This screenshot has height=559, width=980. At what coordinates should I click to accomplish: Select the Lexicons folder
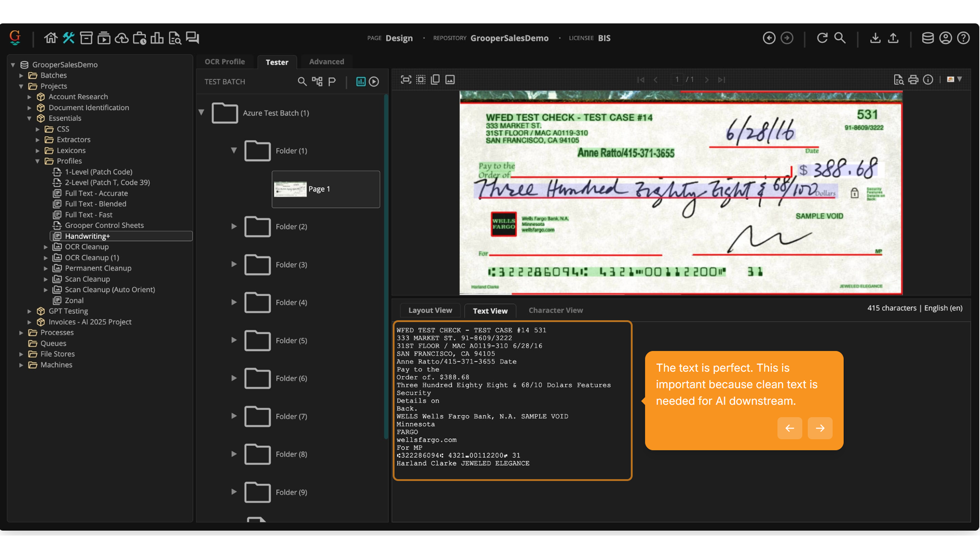click(71, 150)
